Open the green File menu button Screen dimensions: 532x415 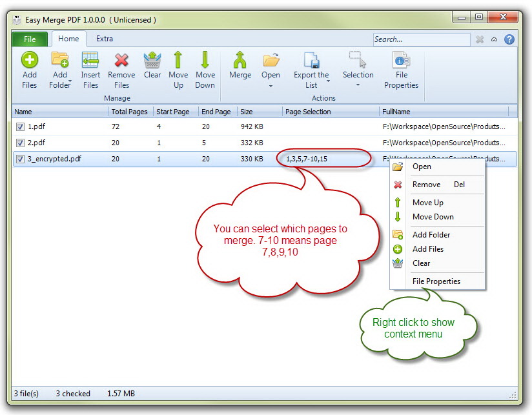pyautogui.click(x=30, y=39)
